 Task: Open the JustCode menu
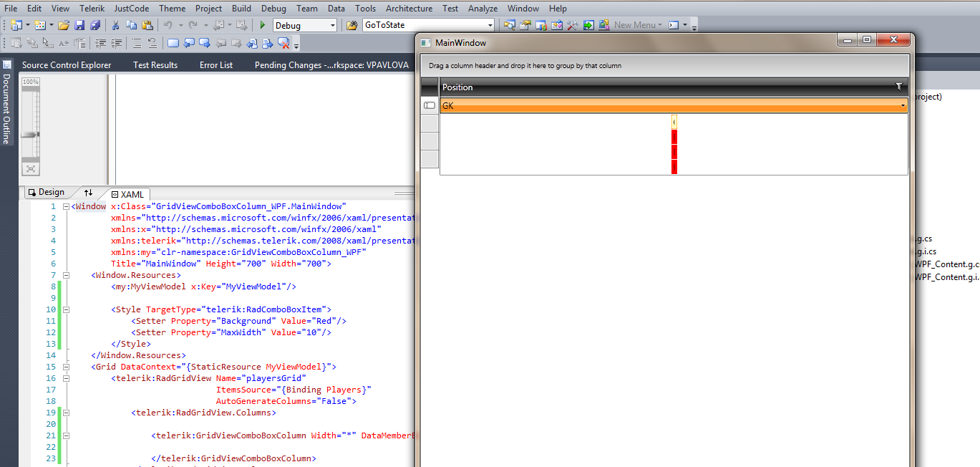(131, 9)
